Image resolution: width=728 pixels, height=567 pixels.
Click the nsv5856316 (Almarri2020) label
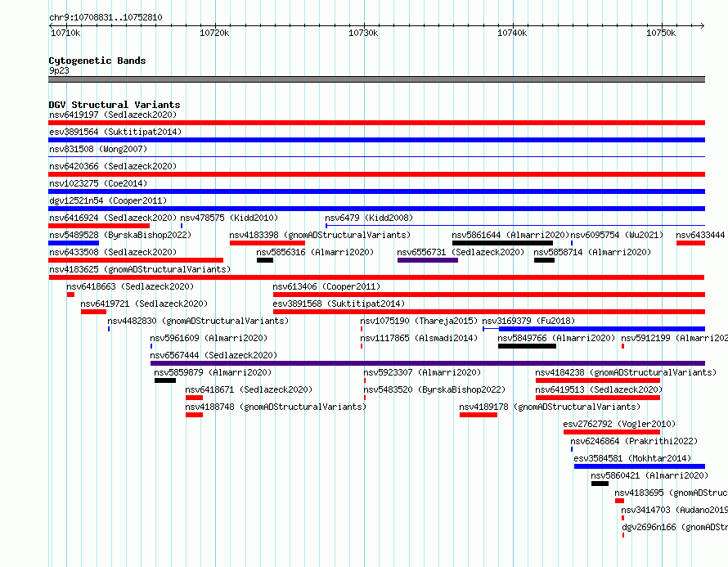click(x=315, y=252)
